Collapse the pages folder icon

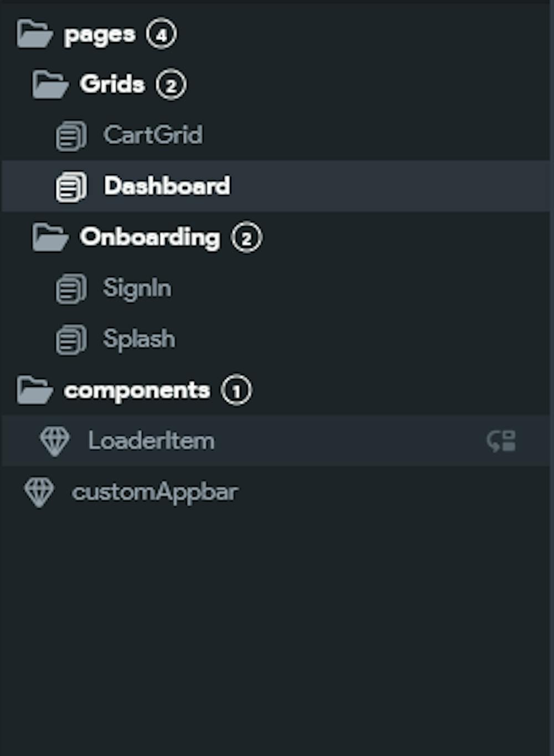[x=34, y=34]
